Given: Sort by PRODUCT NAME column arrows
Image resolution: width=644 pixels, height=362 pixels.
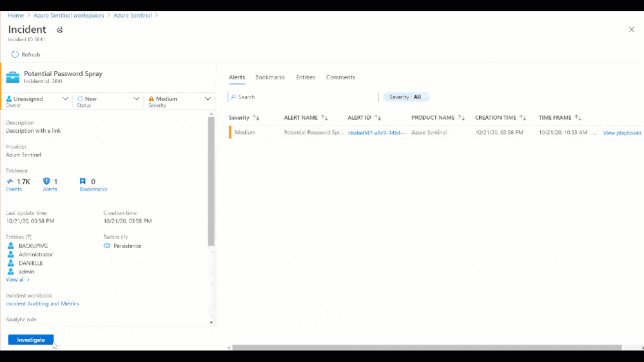Looking at the screenshot, I should 461,117.
